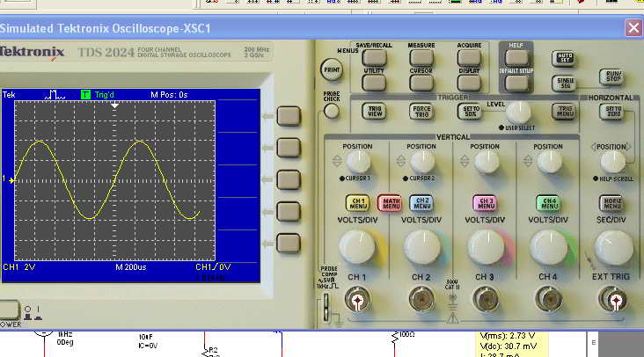Click the 'M Pos: 0s' readout

pos(169,95)
